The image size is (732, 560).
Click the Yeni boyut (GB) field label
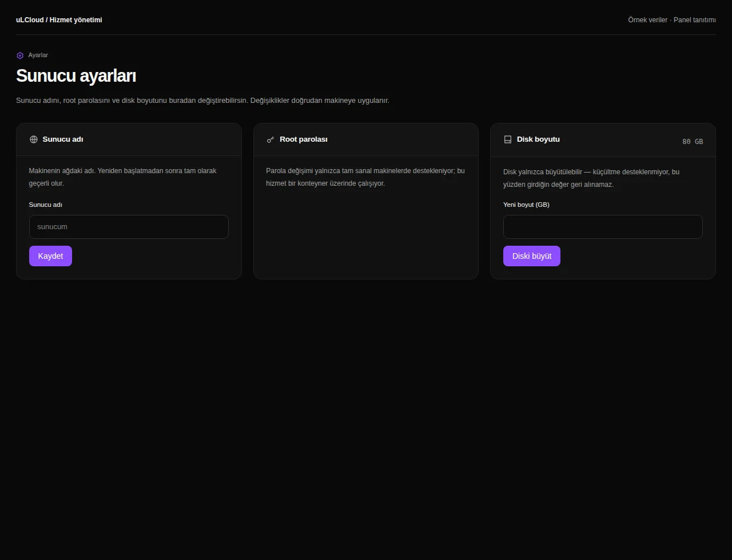click(x=526, y=205)
